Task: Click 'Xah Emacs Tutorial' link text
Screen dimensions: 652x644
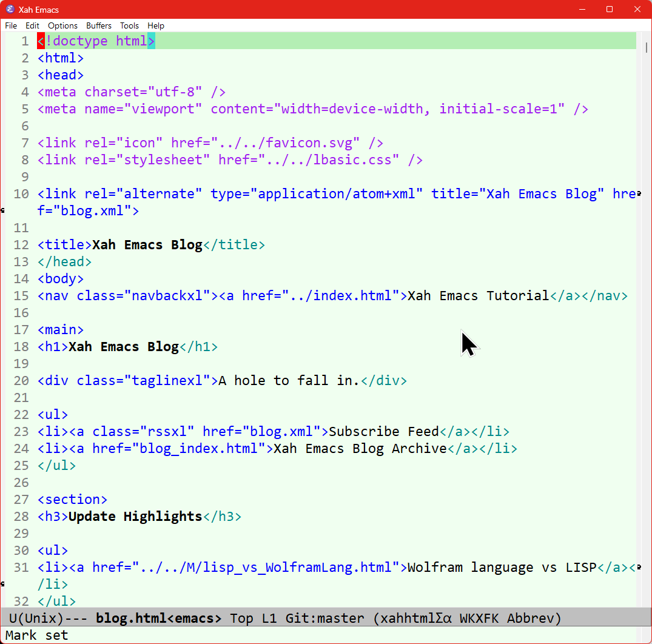Action: 478,295
